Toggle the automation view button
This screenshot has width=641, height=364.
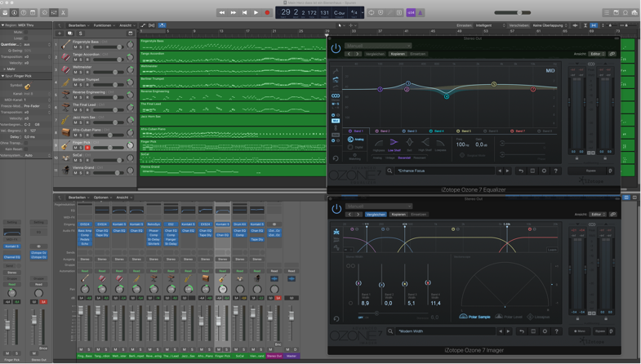point(143,25)
